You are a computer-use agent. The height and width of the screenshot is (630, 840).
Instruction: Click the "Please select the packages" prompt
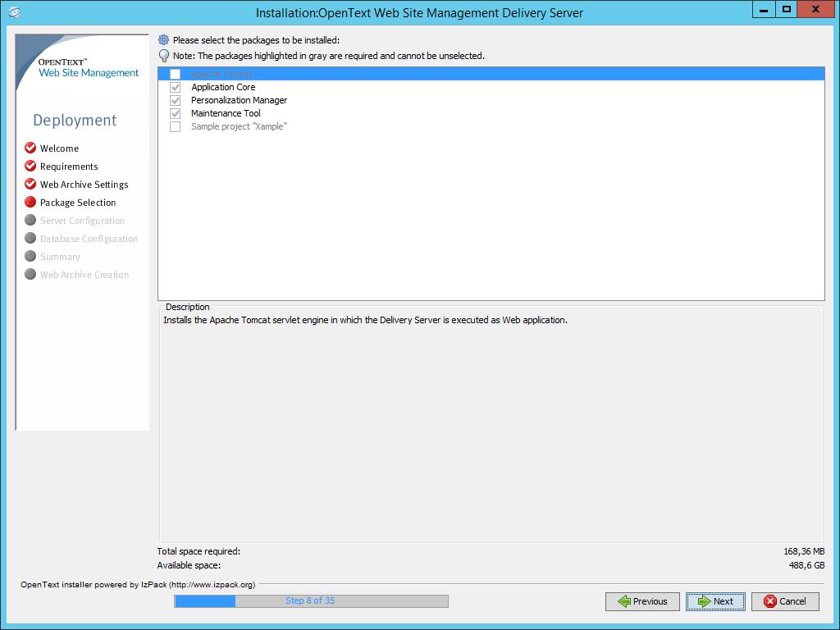256,40
